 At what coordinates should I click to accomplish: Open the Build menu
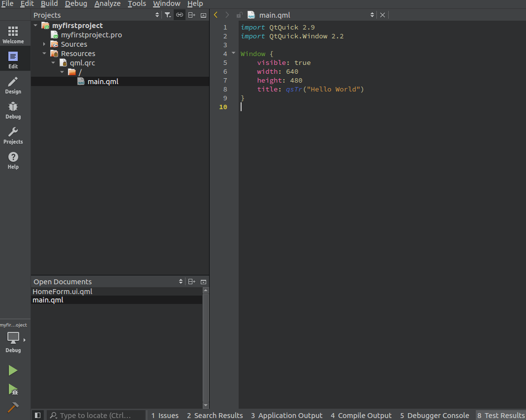[x=49, y=3]
